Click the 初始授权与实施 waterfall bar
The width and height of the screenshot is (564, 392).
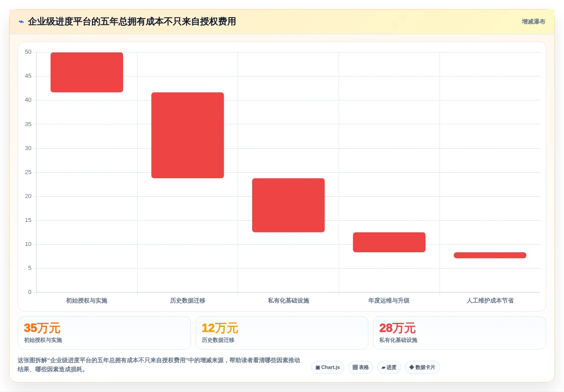(x=87, y=72)
